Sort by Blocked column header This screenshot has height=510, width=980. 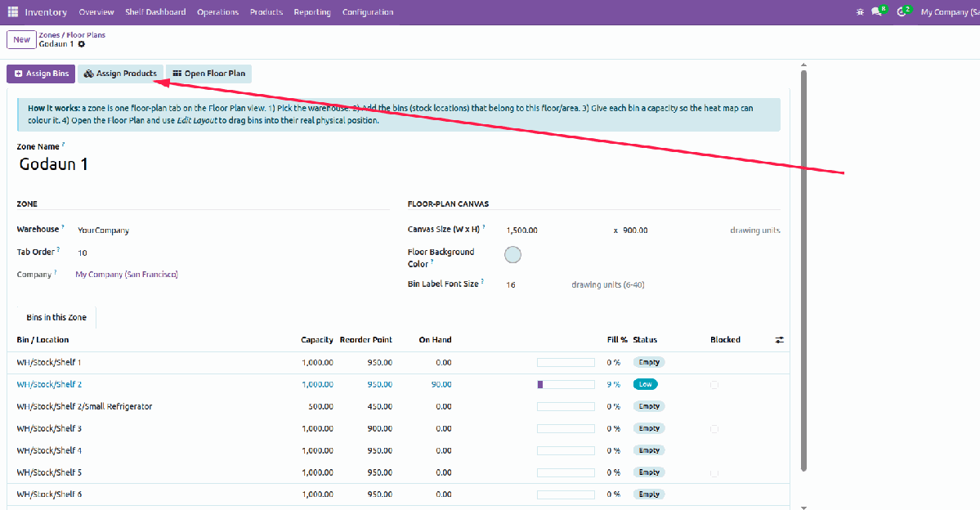tap(725, 340)
